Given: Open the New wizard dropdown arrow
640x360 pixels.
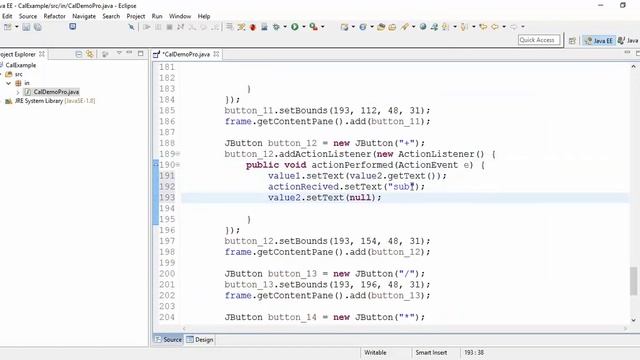Looking at the screenshot, I should 16,27.
